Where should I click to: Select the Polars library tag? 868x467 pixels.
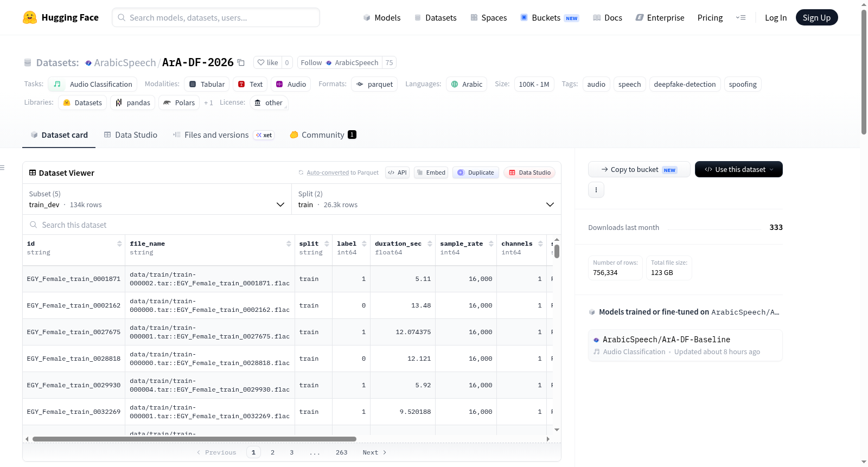(x=179, y=103)
